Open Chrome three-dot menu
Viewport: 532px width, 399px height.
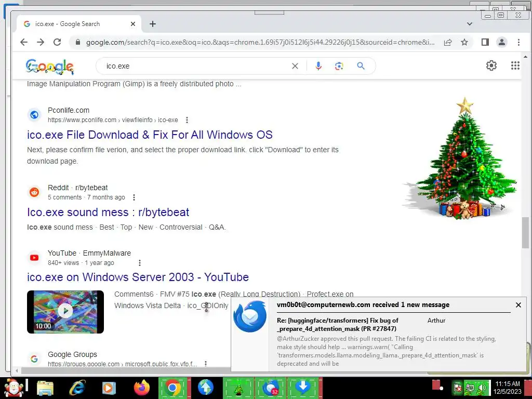tap(518, 42)
